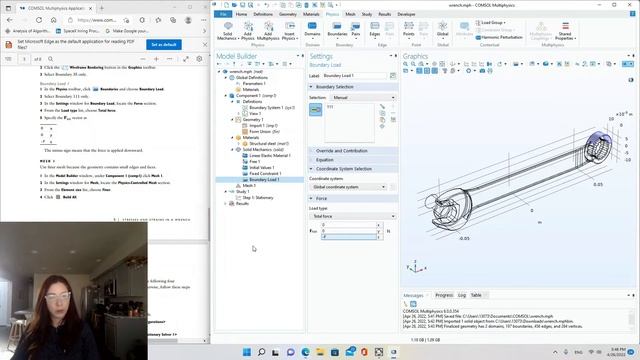Viewport: 640px width, 360px height.
Task: Click the Zoom In icon in Graphics toolbar
Action: (405, 64)
